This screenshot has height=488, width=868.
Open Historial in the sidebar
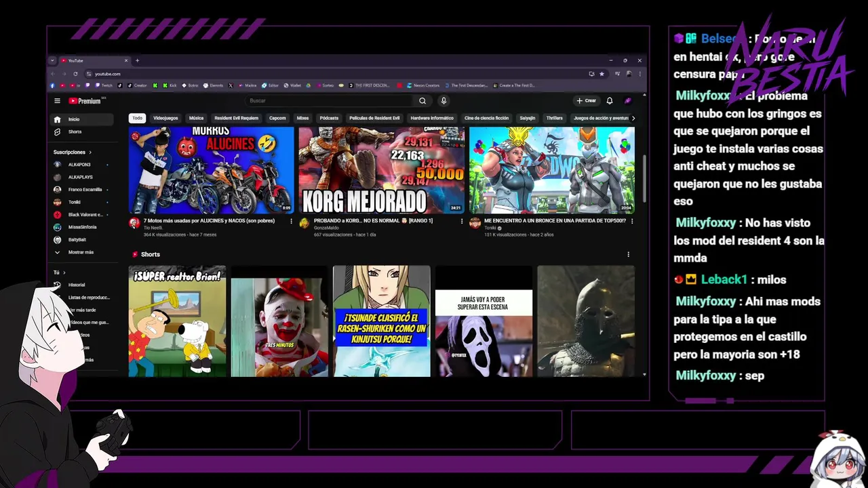coord(83,285)
